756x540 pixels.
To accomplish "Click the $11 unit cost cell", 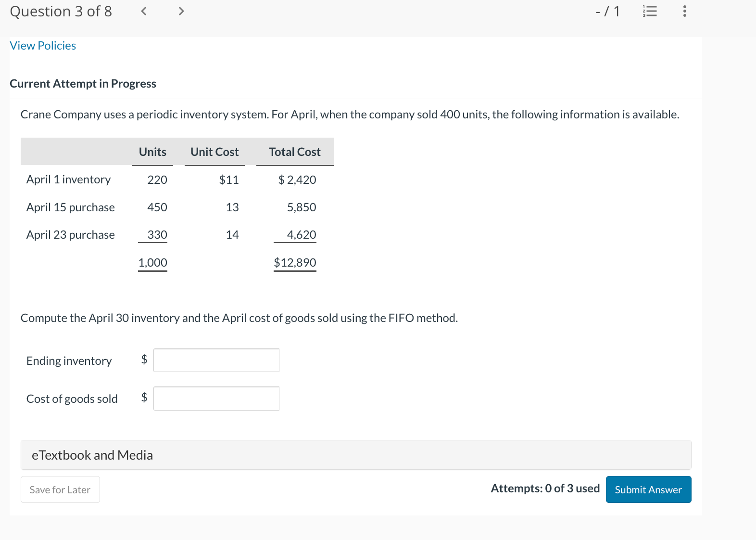I will tap(229, 180).
